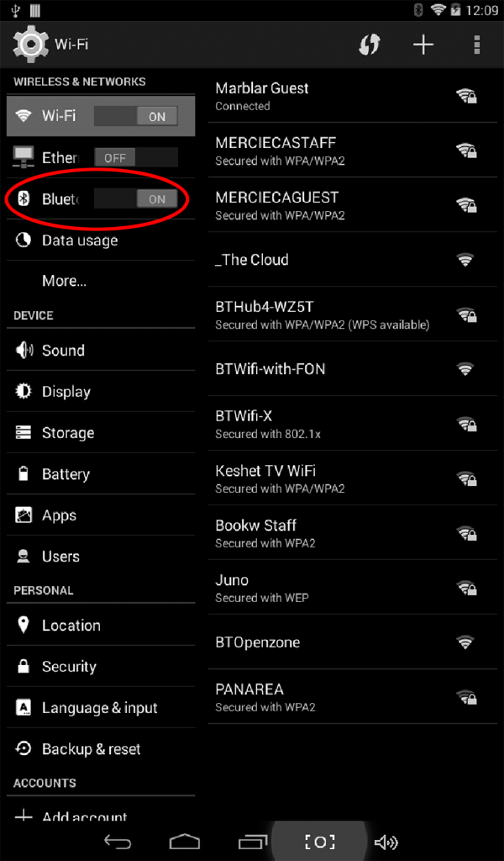This screenshot has width=504, height=861.
Task: Tap the Add account option
Action: (101, 813)
